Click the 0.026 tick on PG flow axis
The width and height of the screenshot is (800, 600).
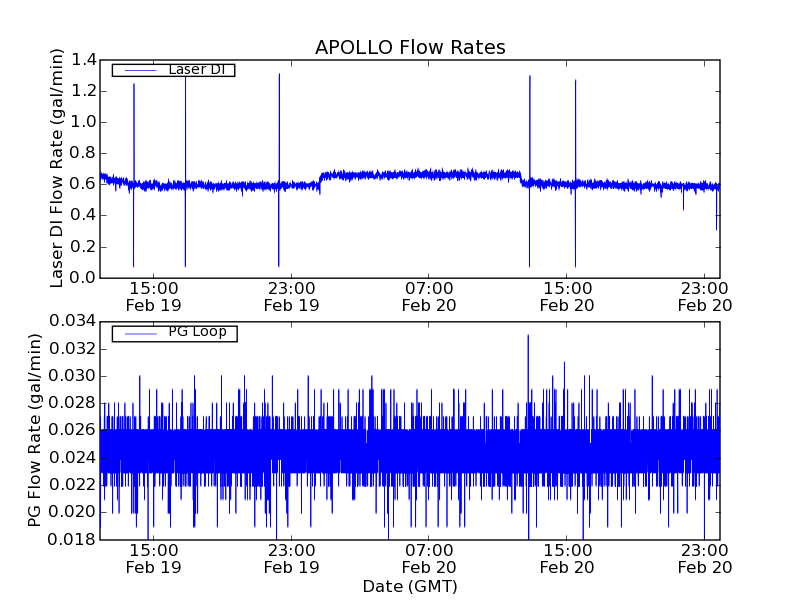click(x=72, y=430)
